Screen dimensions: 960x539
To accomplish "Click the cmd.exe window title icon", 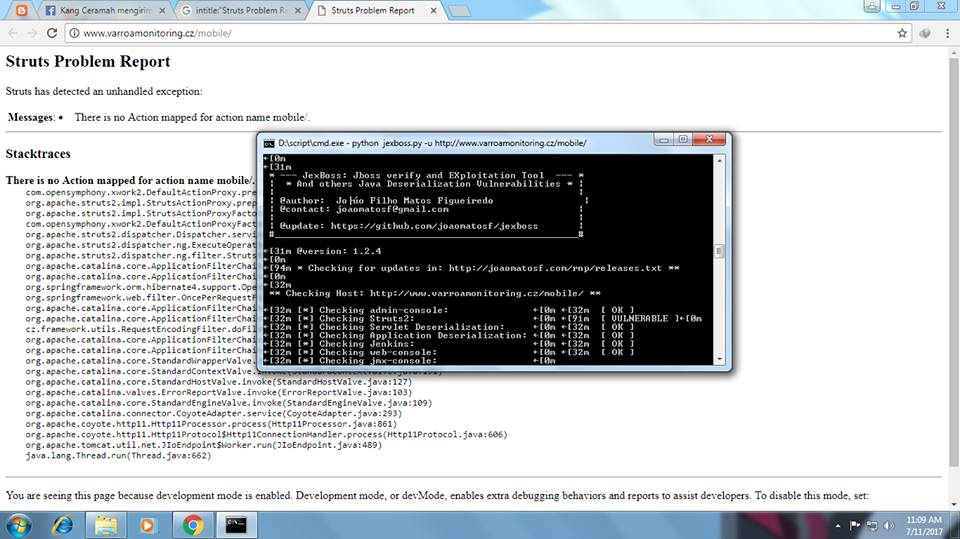I will pos(269,143).
